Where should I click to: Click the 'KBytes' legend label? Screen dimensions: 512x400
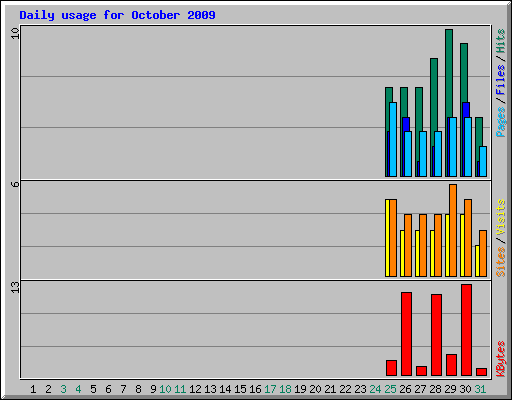coord(500,359)
